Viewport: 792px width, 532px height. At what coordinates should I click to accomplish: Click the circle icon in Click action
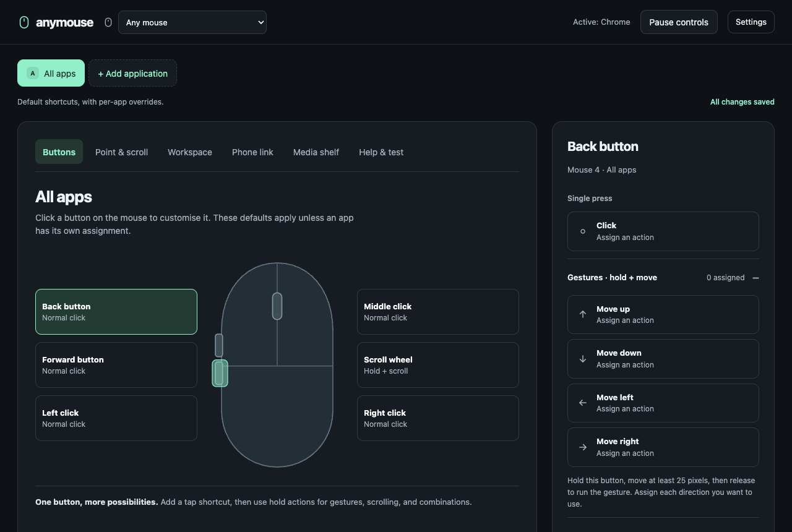click(583, 231)
